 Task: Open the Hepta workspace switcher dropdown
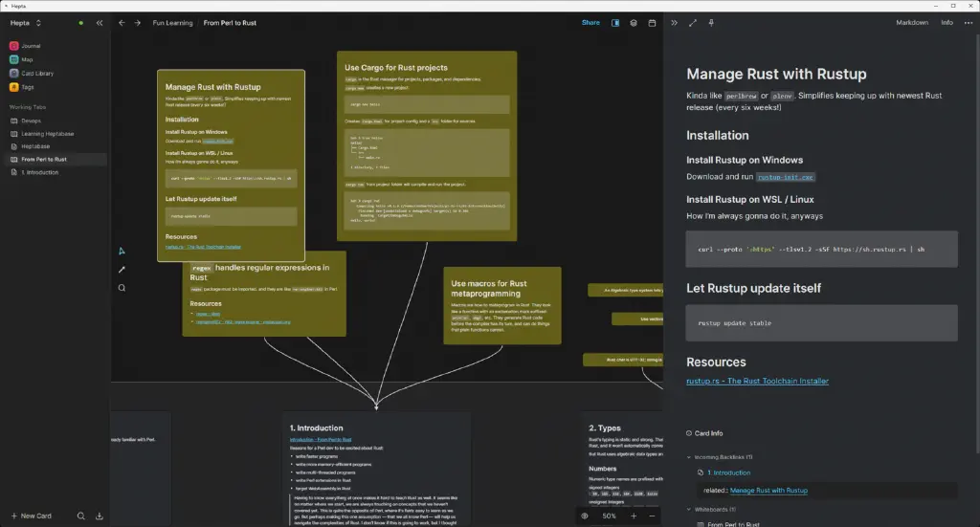26,23
